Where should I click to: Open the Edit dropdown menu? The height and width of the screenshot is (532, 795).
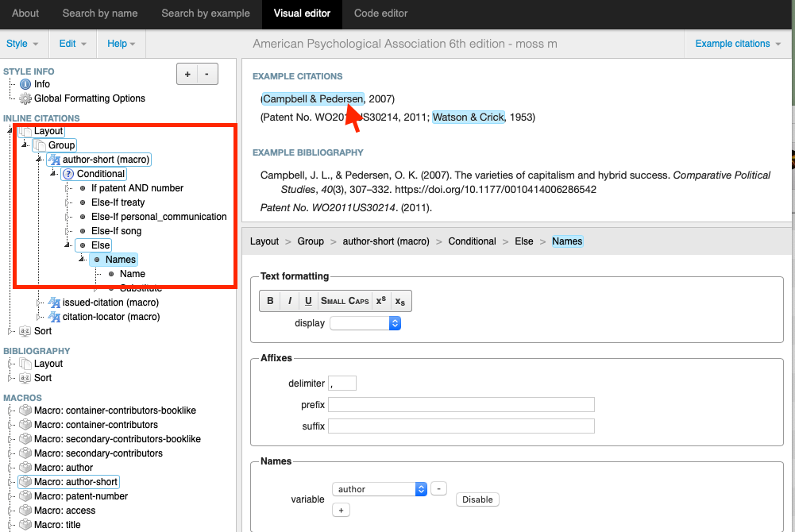tap(73, 44)
